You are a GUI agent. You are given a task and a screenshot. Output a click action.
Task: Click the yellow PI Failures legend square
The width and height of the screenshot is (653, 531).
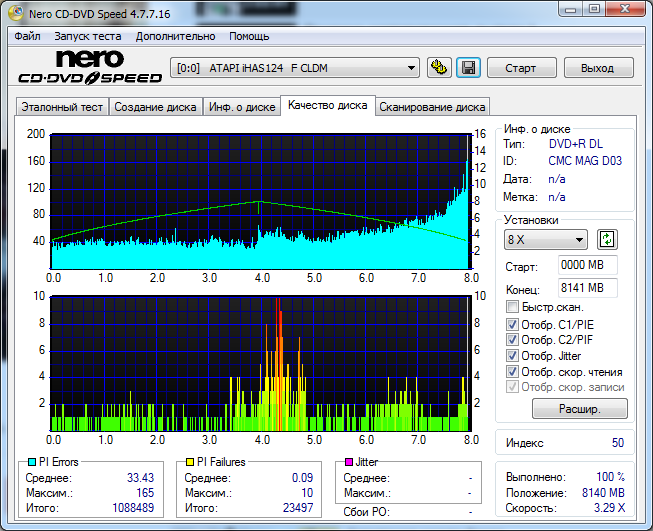[x=189, y=462]
